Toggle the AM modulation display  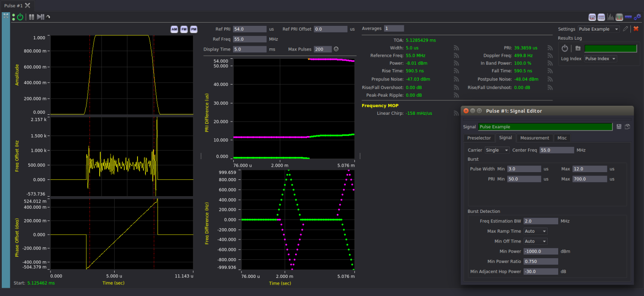[x=174, y=29]
